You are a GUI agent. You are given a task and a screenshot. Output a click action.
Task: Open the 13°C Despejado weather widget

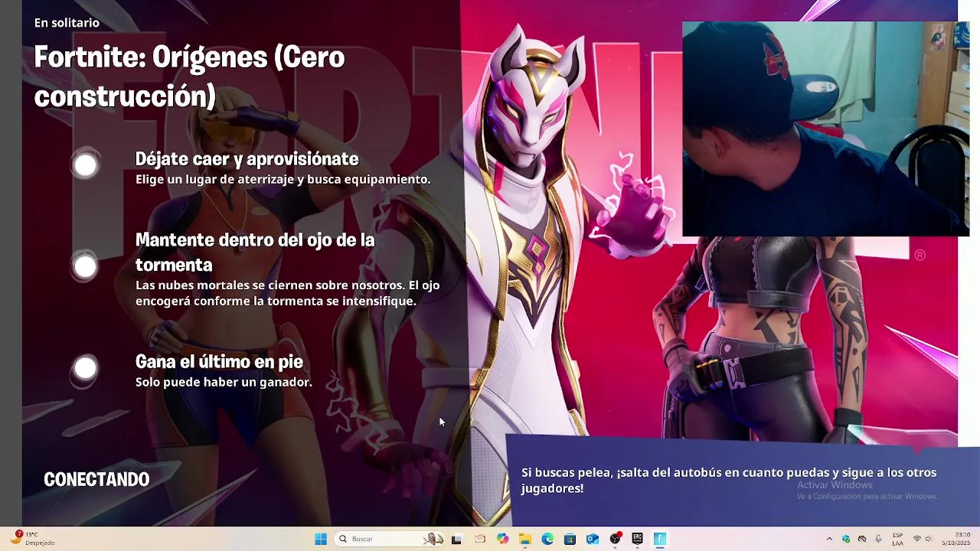click(x=34, y=538)
